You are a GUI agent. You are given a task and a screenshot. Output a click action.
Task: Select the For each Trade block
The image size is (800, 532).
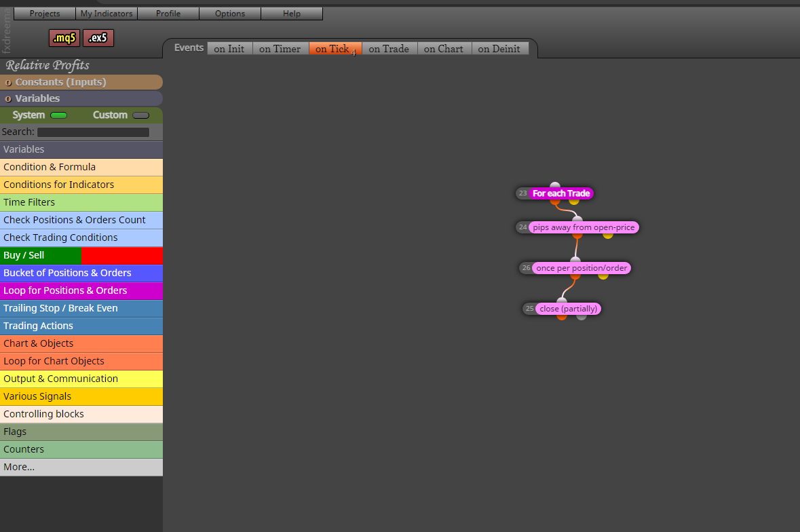561,193
